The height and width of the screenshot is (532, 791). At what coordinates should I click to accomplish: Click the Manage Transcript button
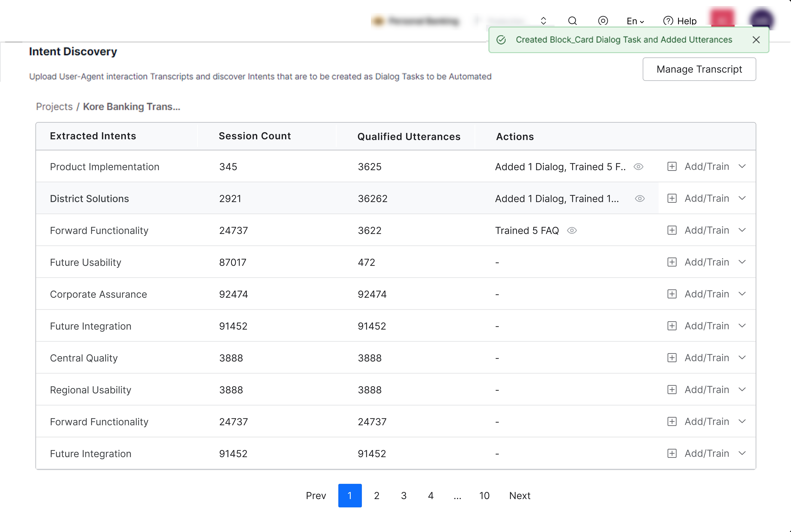(x=699, y=69)
